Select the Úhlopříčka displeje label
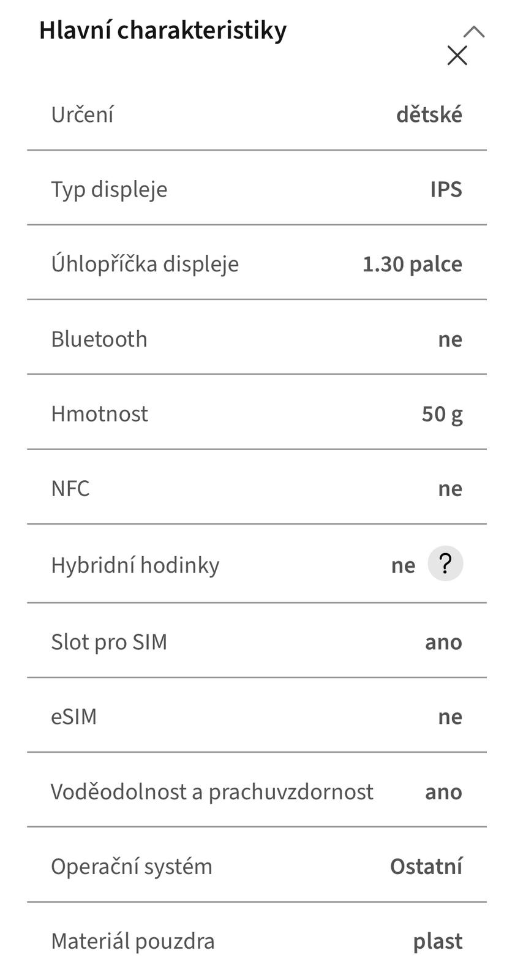515x980 pixels. [145, 264]
